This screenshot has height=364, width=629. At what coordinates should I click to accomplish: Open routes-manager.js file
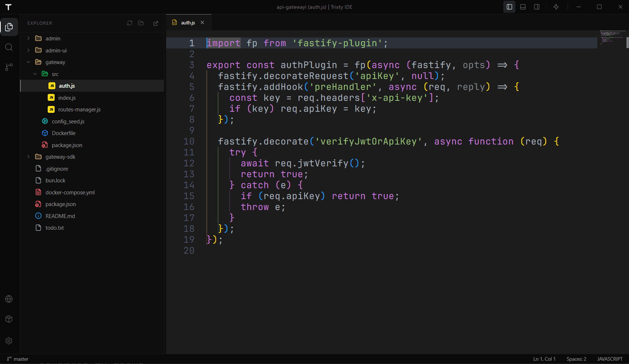(92, 110)
